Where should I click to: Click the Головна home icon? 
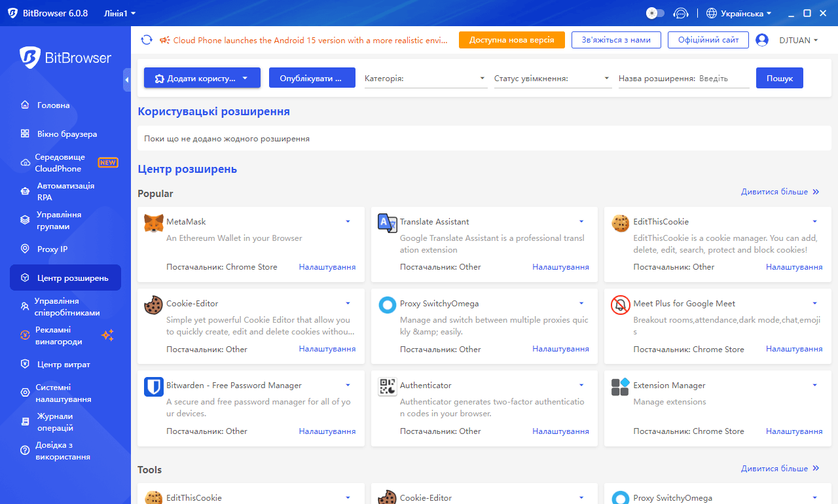point(25,105)
